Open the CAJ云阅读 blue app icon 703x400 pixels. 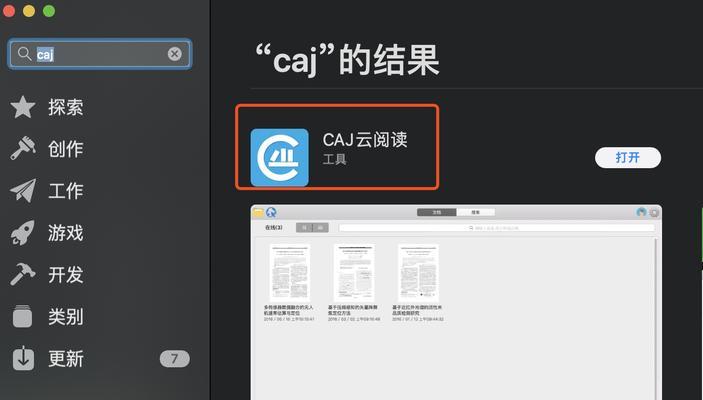pyautogui.click(x=279, y=157)
